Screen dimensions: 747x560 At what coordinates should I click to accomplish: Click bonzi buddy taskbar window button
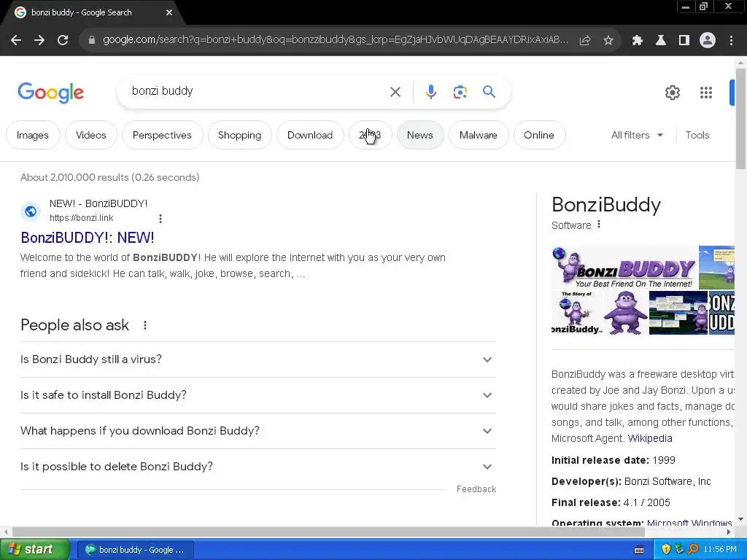point(135,550)
